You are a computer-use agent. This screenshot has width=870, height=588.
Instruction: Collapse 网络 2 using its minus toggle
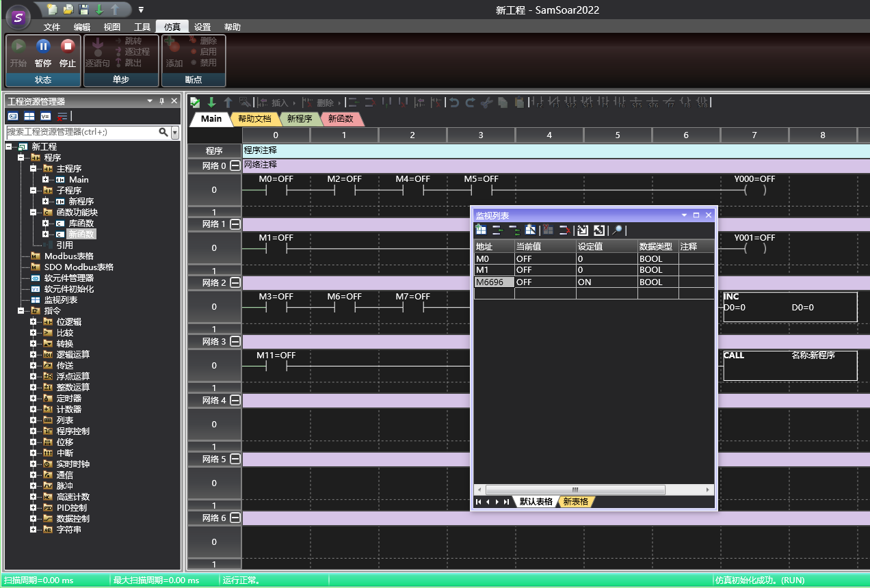235,282
